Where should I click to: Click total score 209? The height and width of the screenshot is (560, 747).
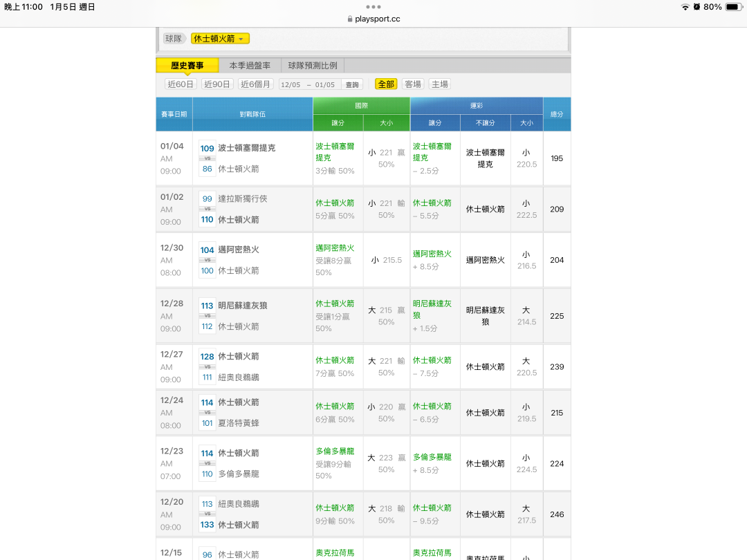pos(557,209)
